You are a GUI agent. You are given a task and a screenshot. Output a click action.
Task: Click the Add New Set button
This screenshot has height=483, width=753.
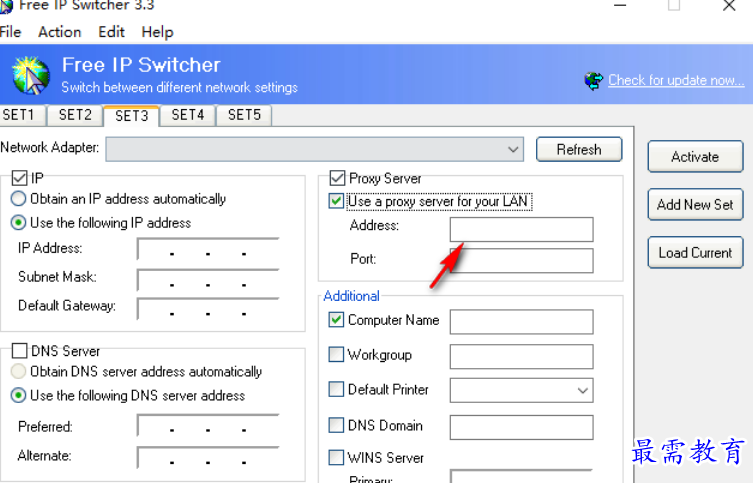tap(695, 205)
